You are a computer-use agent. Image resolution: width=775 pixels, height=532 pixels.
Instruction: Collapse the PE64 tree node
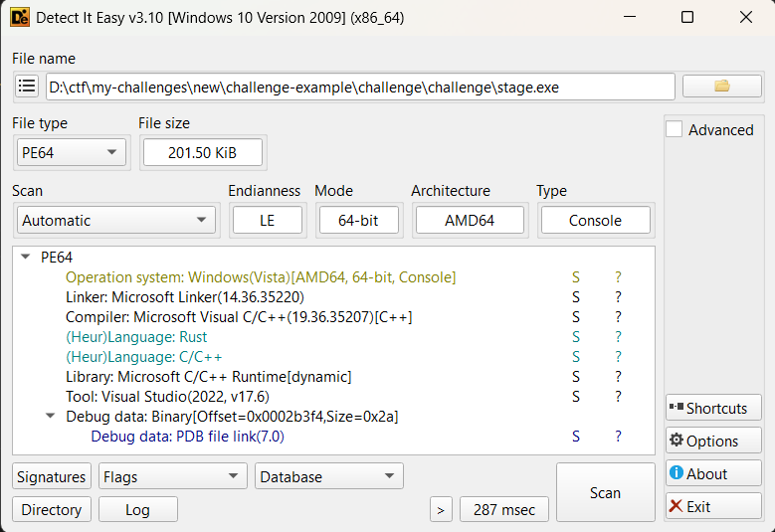(x=26, y=257)
